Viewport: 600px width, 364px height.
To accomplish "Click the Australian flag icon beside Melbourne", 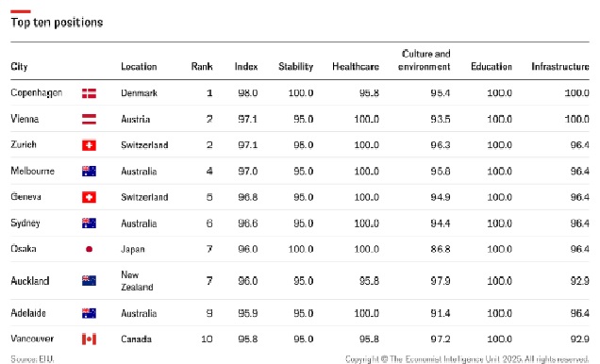I will click(89, 172).
